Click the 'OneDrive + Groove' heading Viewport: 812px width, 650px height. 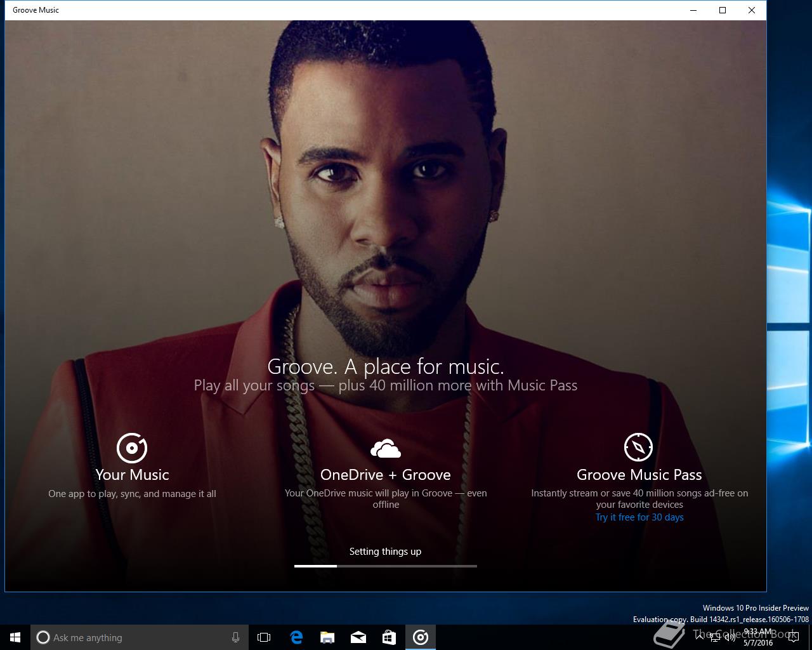[x=386, y=475]
